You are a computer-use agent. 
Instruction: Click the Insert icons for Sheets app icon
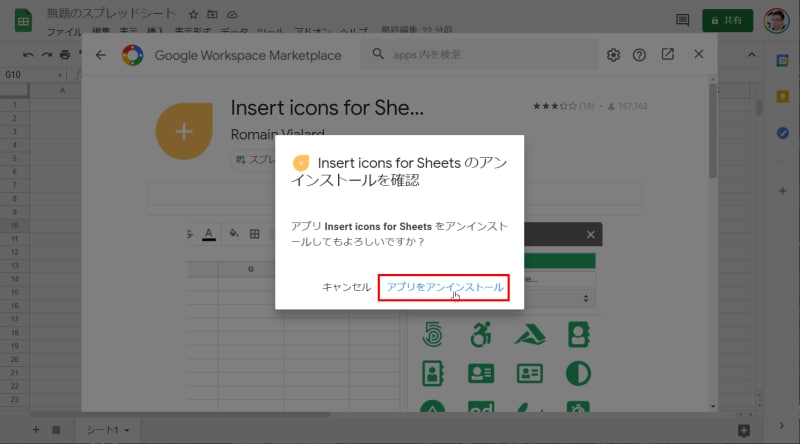(184, 131)
